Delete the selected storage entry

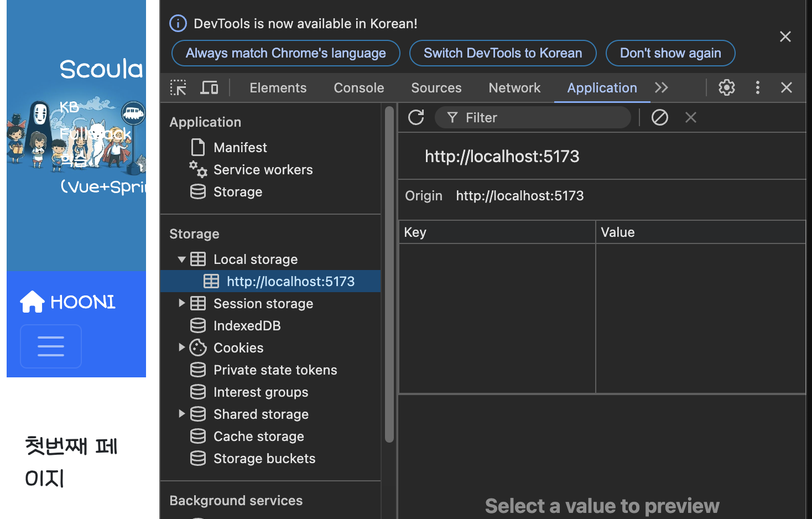point(690,117)
